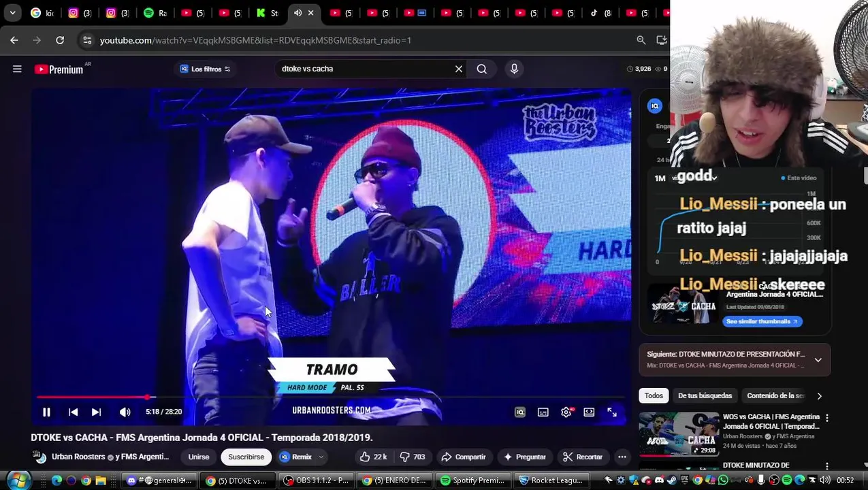Toggle subtitles in the player
Screen dimensions: 868x490
pyautogui.click(x=543, y=412)
